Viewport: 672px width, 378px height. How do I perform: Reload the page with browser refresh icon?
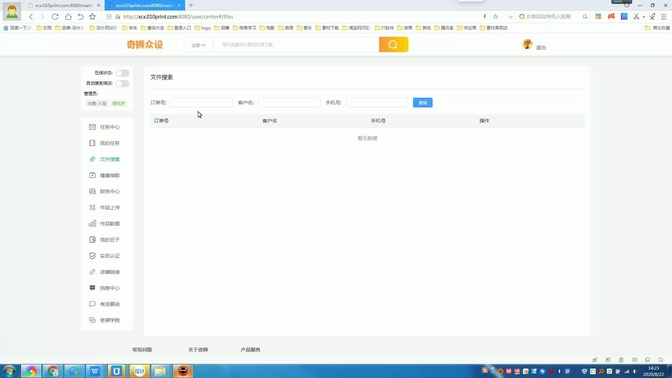coord(55,17)
